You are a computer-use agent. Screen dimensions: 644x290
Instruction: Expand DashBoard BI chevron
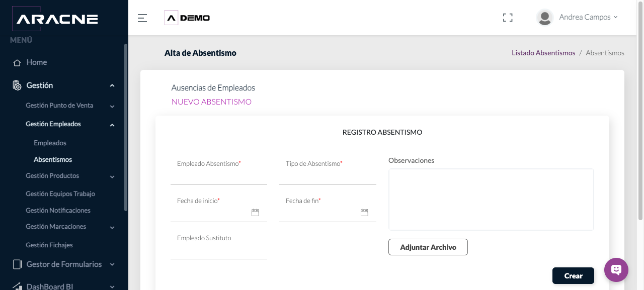tap(112, 287)
